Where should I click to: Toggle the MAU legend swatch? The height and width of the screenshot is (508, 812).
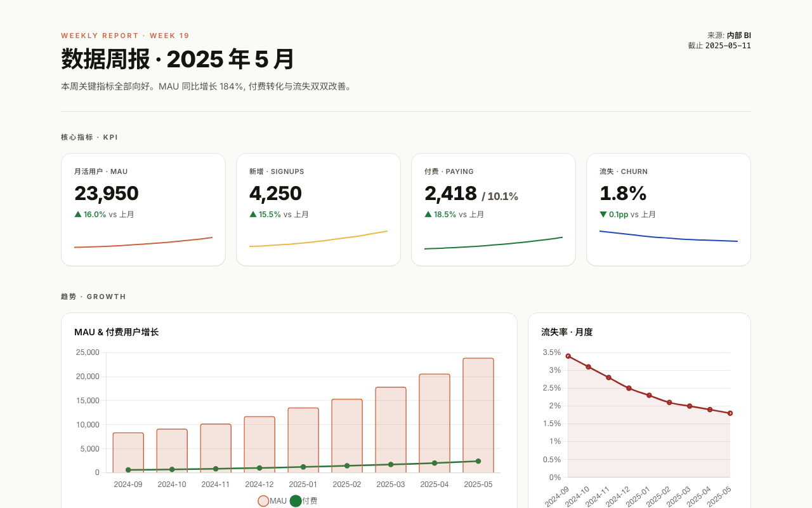263,501
